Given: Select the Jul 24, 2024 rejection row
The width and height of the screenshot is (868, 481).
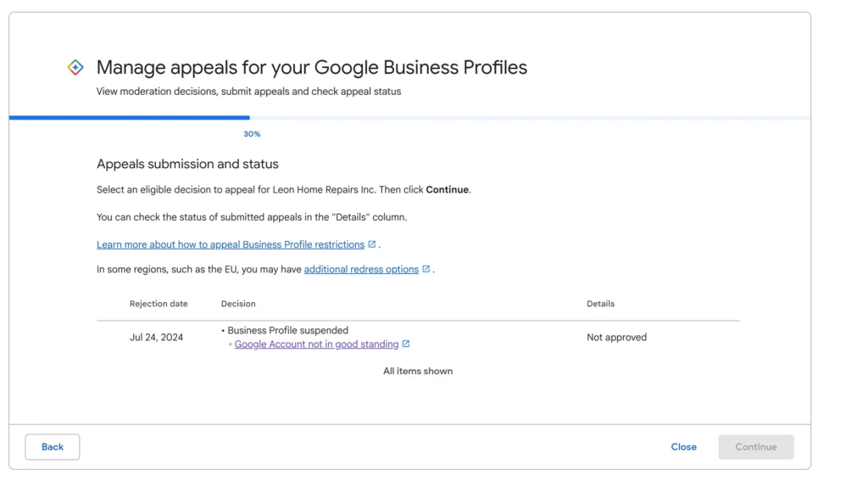Looking at the screenshot, I should (x=417, y=337).
